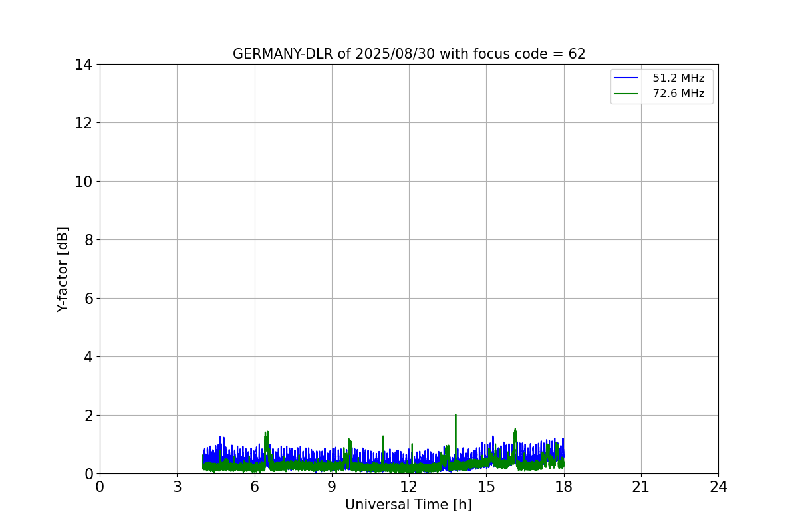The image size is (798, 532).
Task: Click the Y-factor [dB] axis label
Action: 63,269
